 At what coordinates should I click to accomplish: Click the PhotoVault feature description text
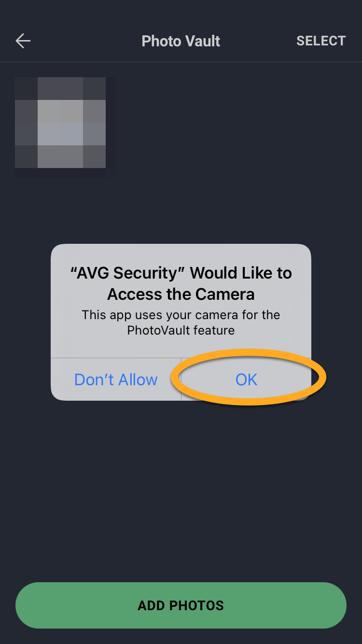coord(181,322)
